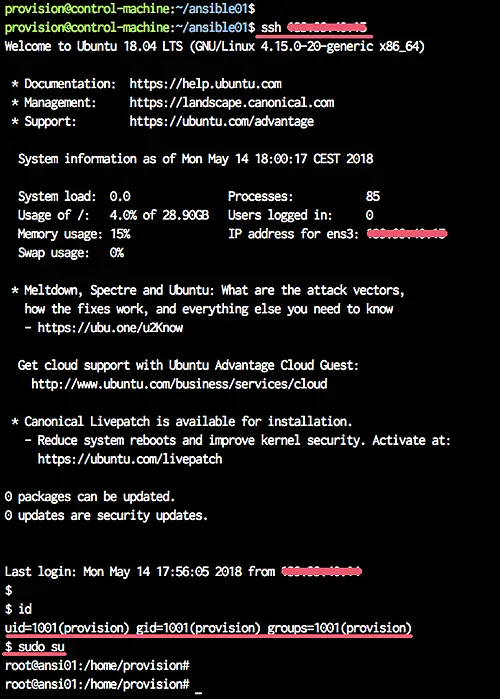Select the Memory usage 15% value
500x699 pixels.
coord(120,234)
